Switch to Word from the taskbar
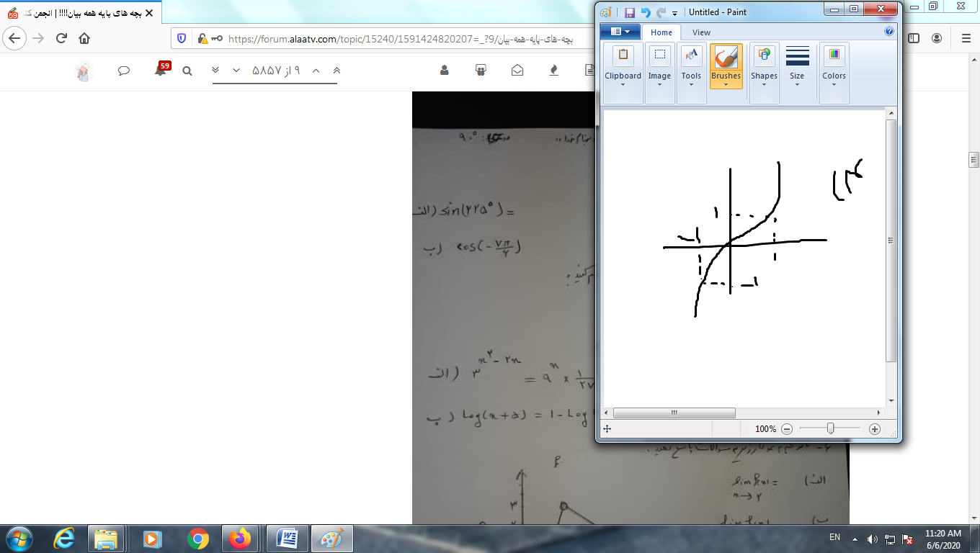Viewport: 980px width, 553px height. 287,539
